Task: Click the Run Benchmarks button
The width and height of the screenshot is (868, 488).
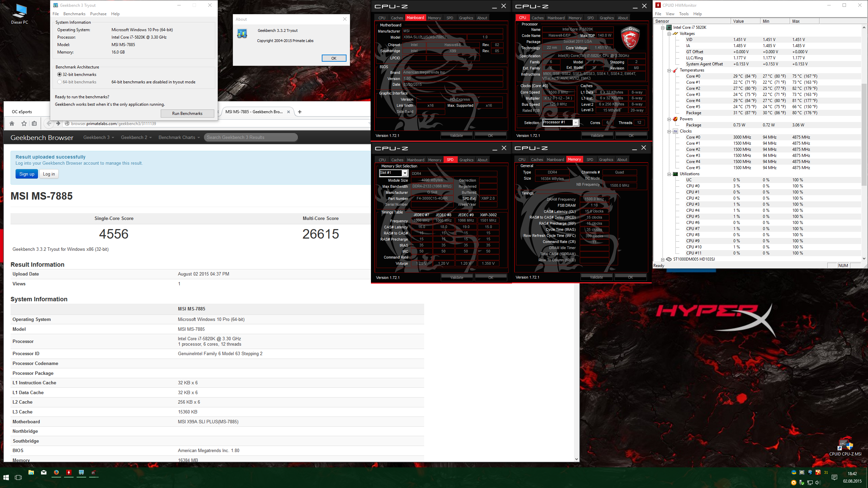Action: pos(187,114)
